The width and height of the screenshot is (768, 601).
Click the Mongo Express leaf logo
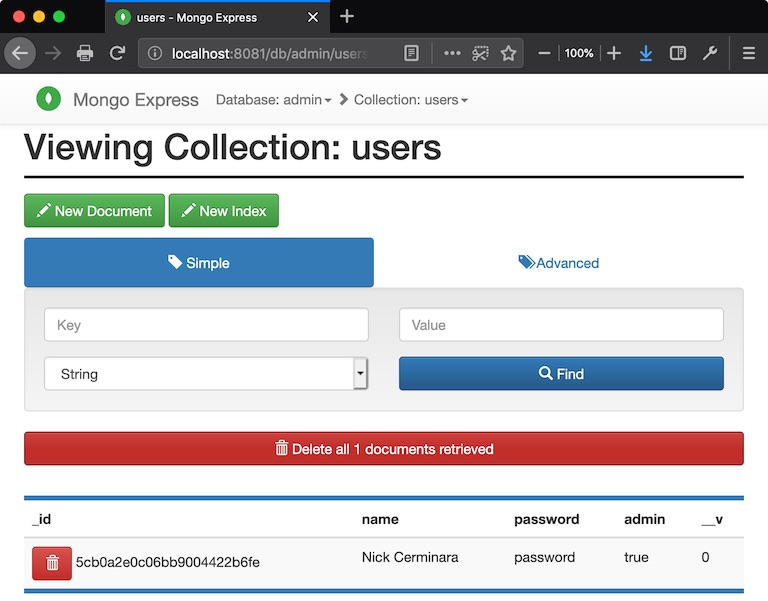pos(48,99)
